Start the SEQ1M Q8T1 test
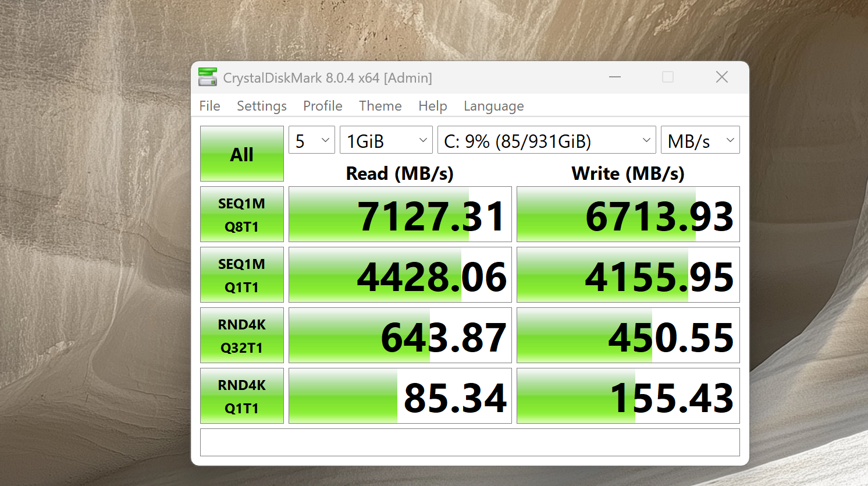868x486 pixels. click(242, 214)
